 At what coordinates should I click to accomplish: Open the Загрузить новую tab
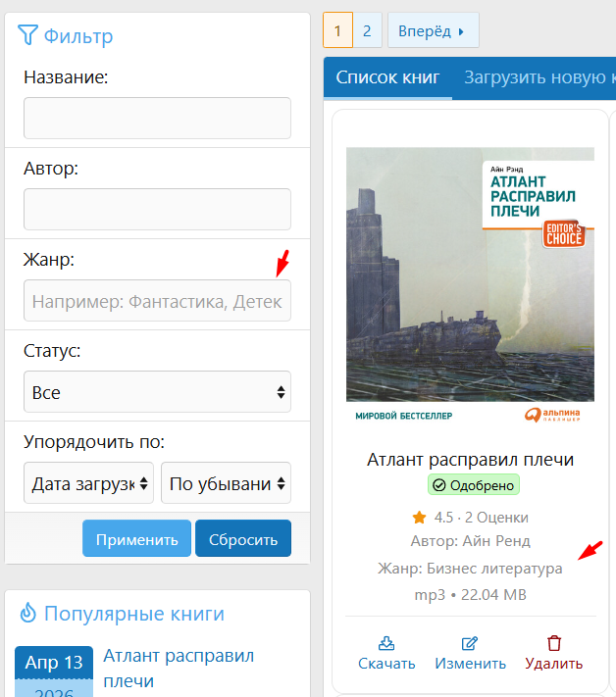coord(539,77)
